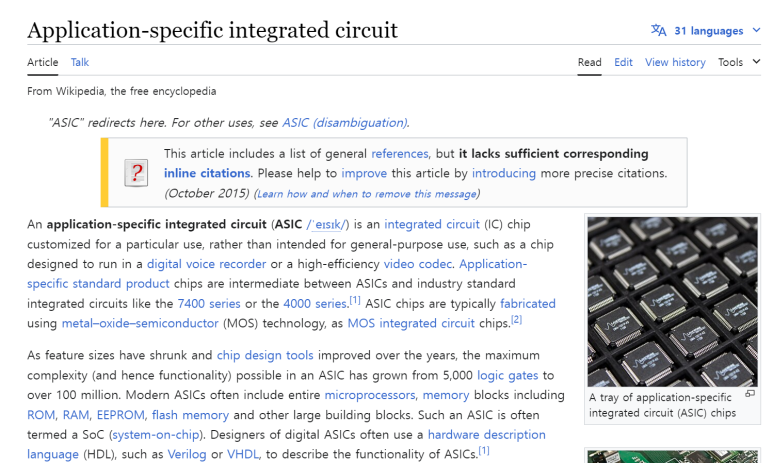773x463 pixels.
Task: Click the language translation icon
Action: 658,31
